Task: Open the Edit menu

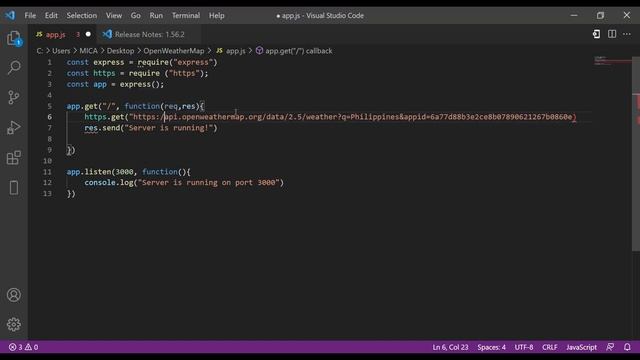Action: point(51,16)
